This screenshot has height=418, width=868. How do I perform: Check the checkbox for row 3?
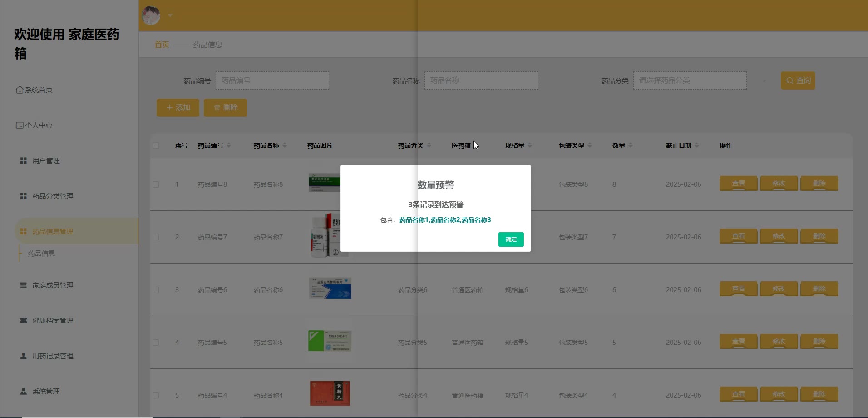click(x=156, y=290)
